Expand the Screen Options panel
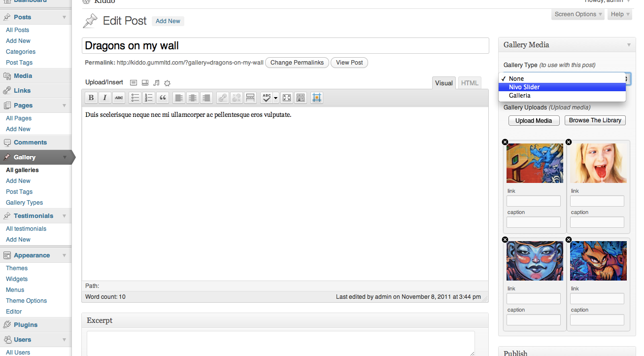The width and height of the screenshot is (644, 356). [578, 14]
